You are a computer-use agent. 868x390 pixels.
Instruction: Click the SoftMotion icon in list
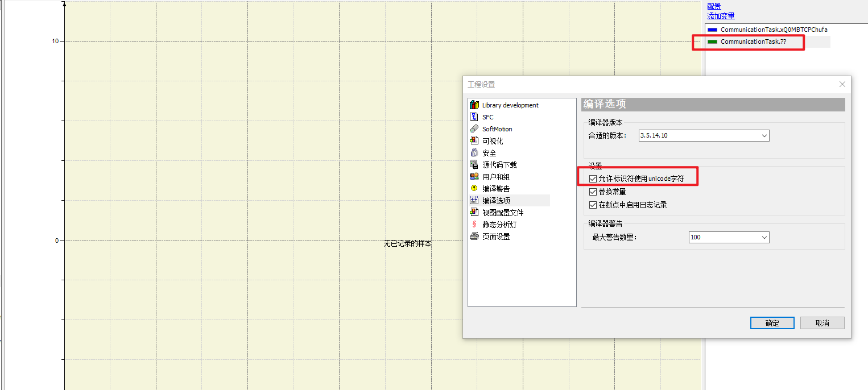coord(474,128)
